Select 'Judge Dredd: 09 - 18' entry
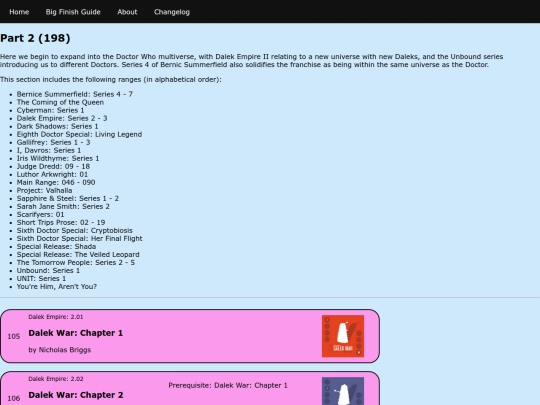The height and width of the screenshot is (405, 540). pyautogui.click(x=53, y=166)
